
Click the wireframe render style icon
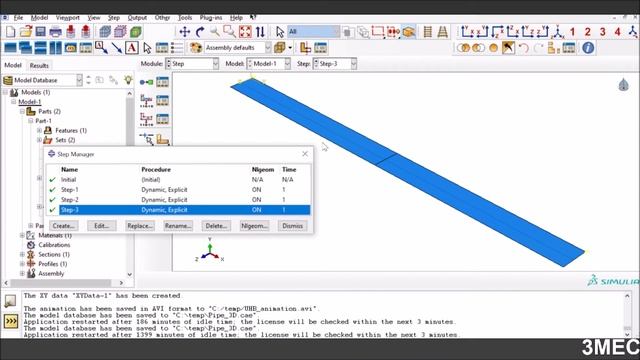(x=105, y=32)
